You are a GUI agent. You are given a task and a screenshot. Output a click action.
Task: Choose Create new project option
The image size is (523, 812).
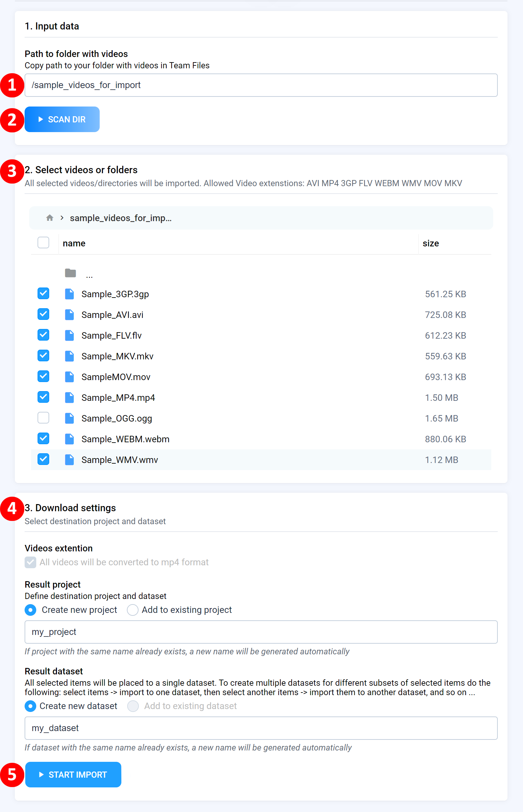pyautogui.click(x=30, y=610)
